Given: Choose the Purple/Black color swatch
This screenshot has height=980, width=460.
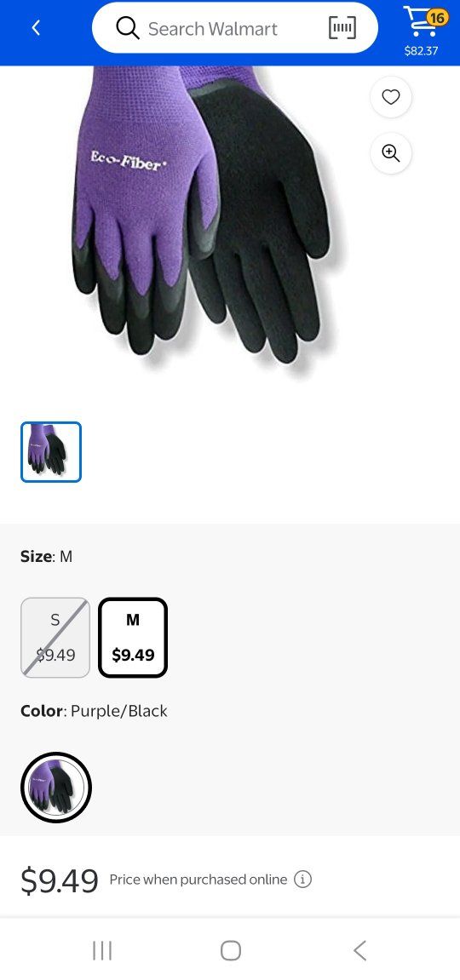Looking at the screenshot, I should (x=56, y=788).
